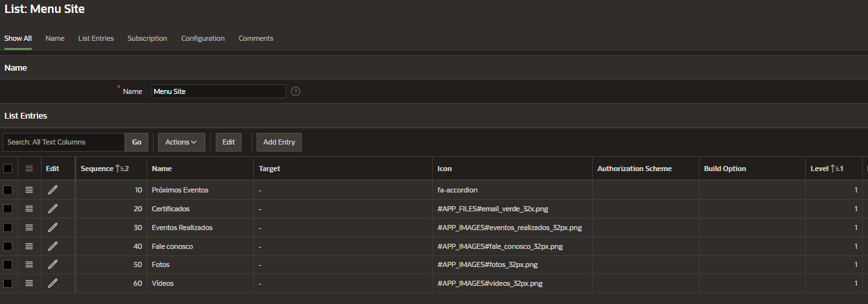Click pencil icon on Fale conosco row
Image resolution: width=868 pixels, height=304 pixels.
point(52,246)
